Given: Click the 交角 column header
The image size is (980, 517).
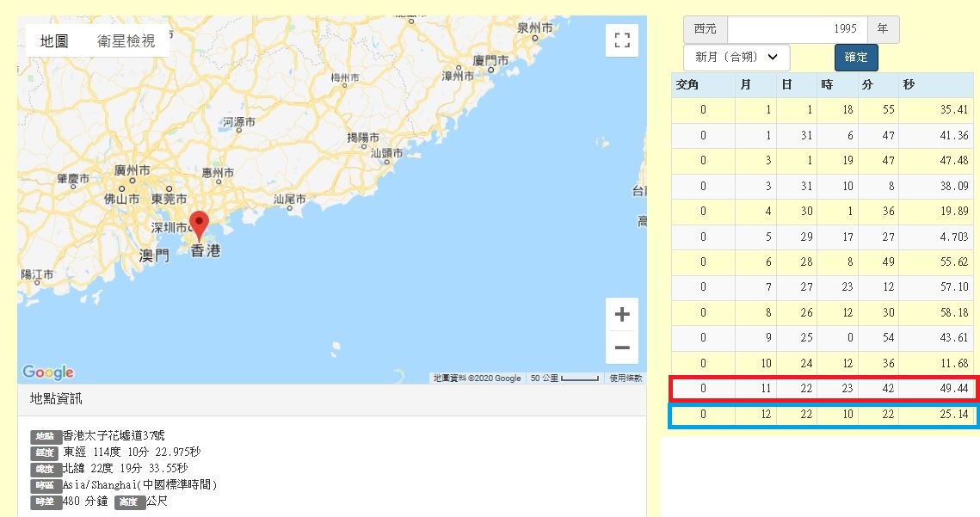Looking at the screenshot, I should 688,84.
